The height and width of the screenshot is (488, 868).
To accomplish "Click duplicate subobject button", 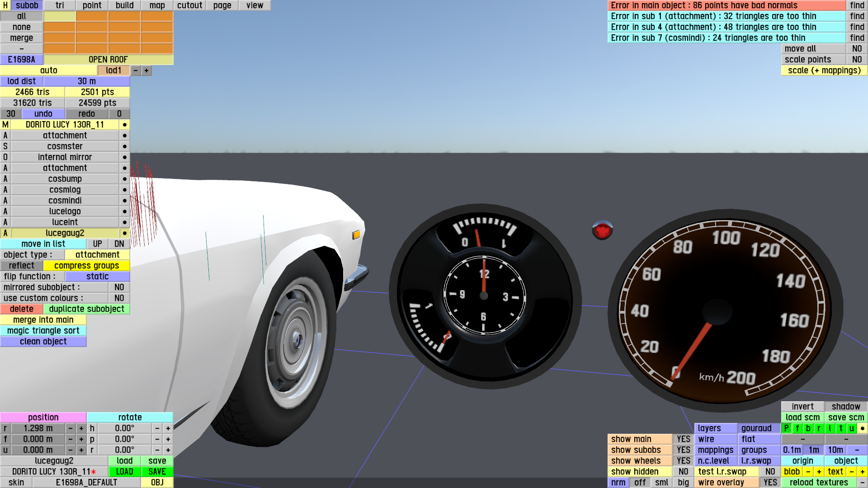I will click(86, 309).
